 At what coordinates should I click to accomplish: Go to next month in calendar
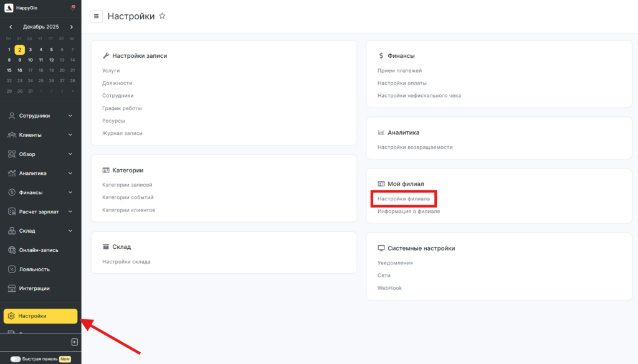(72, 27)
